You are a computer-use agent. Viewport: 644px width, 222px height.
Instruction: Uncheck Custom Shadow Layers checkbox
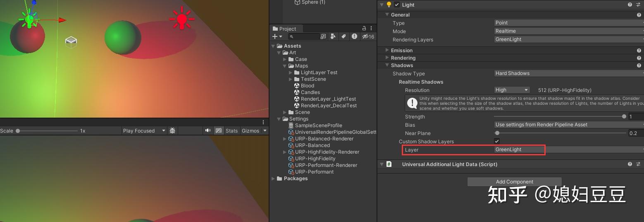tap(497, 141)
